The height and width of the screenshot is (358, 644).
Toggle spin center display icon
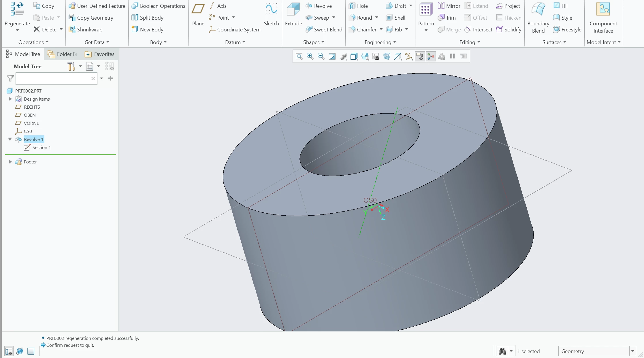pos(431,56)
